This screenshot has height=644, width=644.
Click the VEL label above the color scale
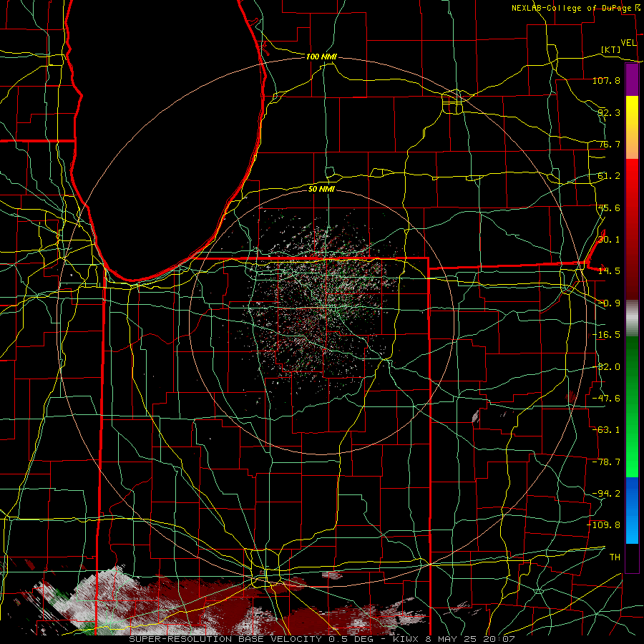[x=628, y=43]
